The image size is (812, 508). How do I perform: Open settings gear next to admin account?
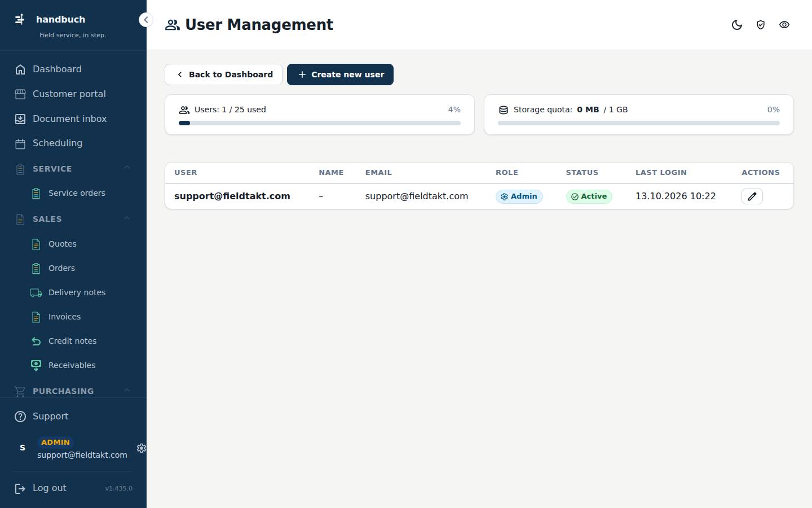click(x=142, y=448)
